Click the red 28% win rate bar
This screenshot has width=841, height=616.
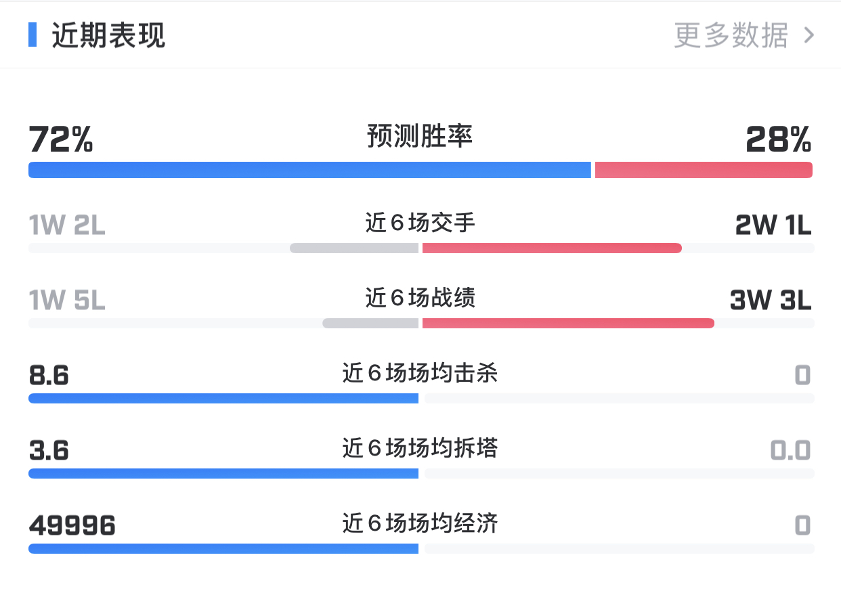point(704,170)
